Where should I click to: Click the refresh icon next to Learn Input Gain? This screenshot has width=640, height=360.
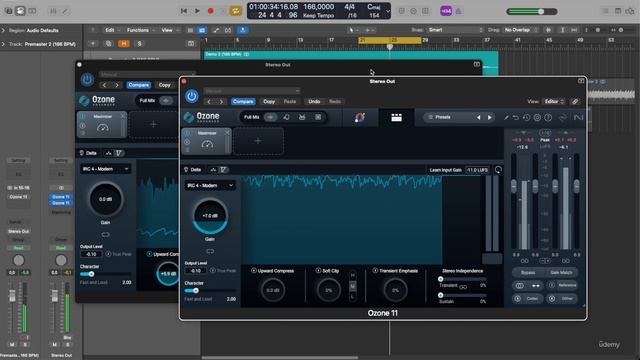(498, 170)
